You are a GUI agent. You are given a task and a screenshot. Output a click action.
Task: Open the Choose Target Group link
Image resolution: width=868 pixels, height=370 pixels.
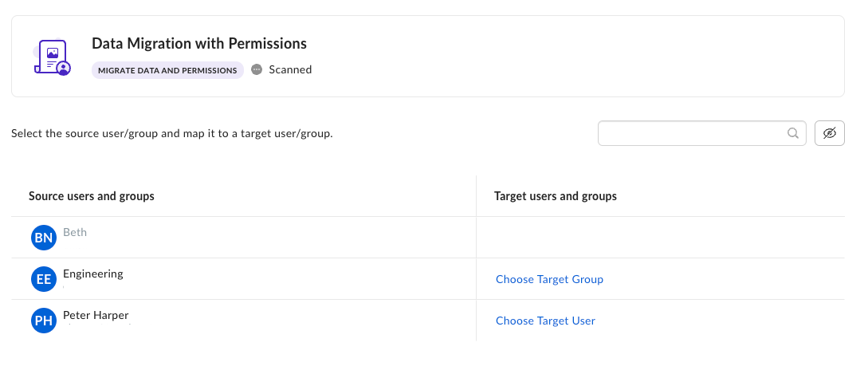pyautogui.click(x=549, y=279)
